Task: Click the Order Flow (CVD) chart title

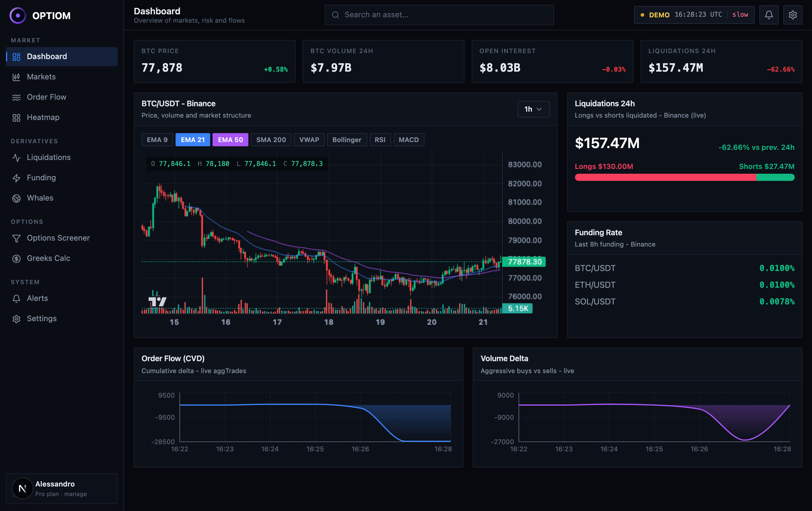Action: click(x=173, y=359)
